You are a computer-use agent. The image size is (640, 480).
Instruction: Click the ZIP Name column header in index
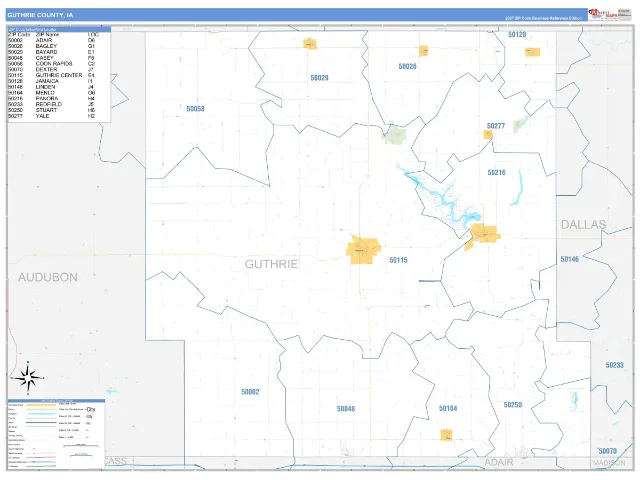(x=47, y=35)
